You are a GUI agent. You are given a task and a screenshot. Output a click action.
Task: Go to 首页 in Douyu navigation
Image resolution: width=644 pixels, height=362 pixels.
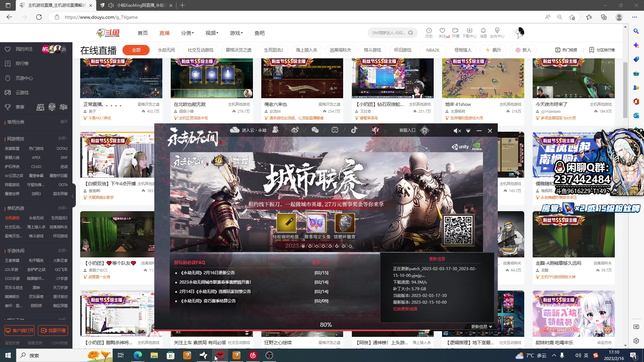tap(143, 33)
